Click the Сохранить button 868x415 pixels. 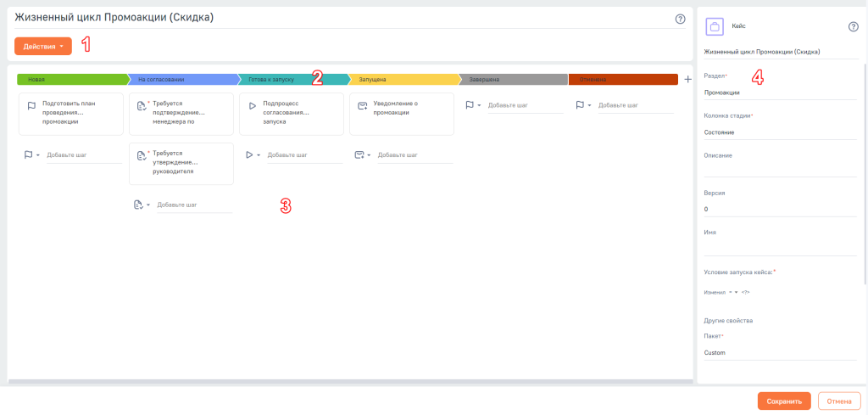click(x=784, y=401)
